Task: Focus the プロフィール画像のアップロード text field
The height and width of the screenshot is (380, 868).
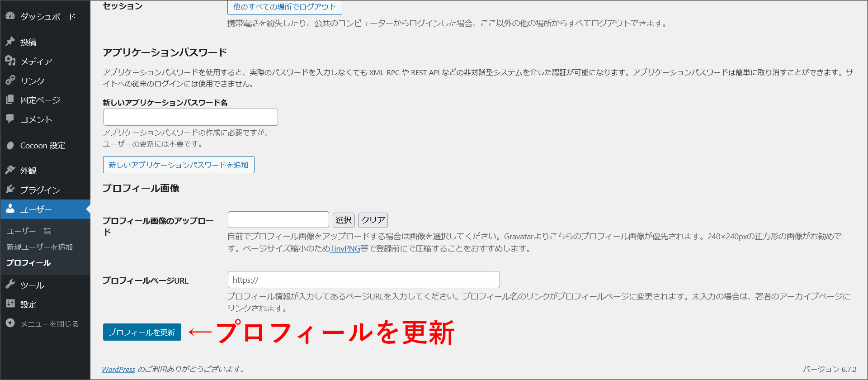Action: tap(278, 219)
